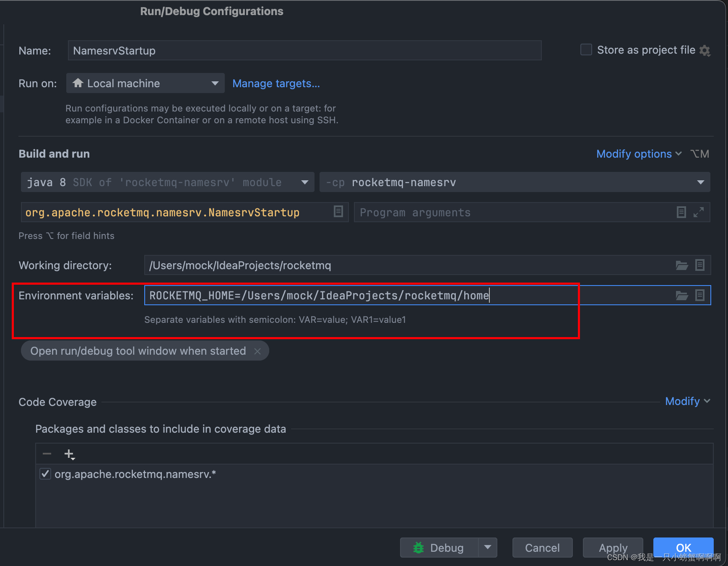Expand the -cp rocketmq-namesrv module dropdown
Screen dimensions: 728x566
click(x=701, y=182)
